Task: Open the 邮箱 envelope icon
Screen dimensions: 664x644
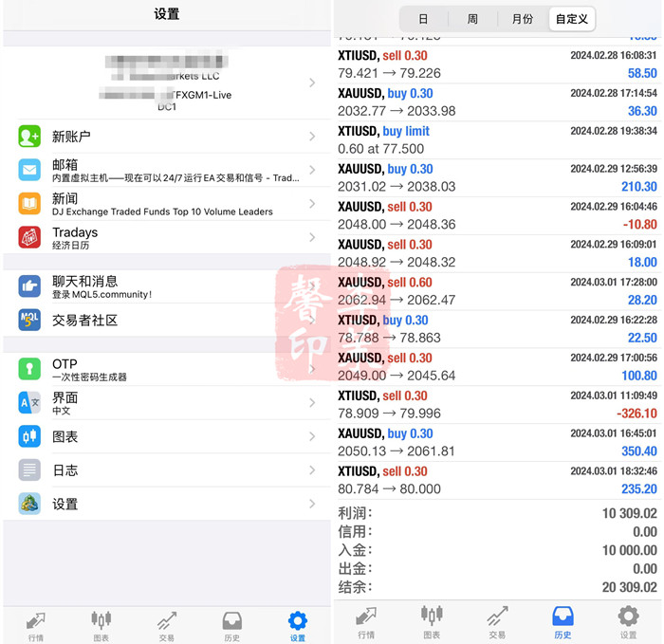Action: tap(29, 170)
